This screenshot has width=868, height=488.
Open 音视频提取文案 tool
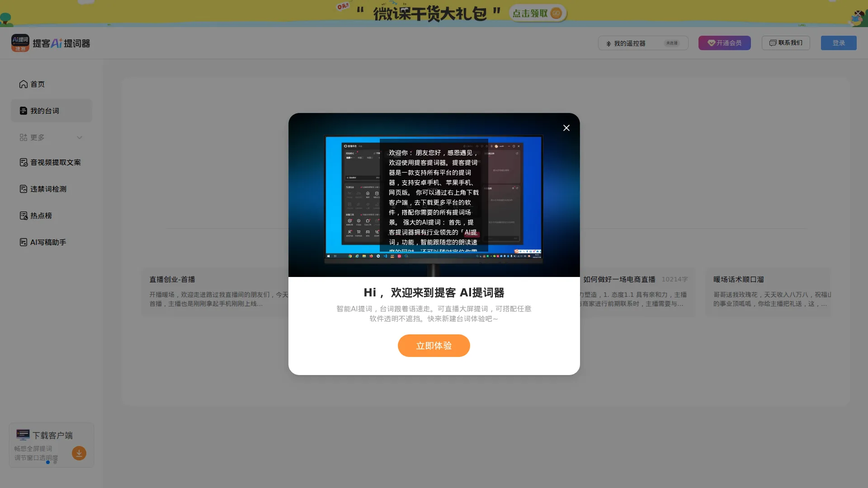pyautogui.click(x=51, y=162)
